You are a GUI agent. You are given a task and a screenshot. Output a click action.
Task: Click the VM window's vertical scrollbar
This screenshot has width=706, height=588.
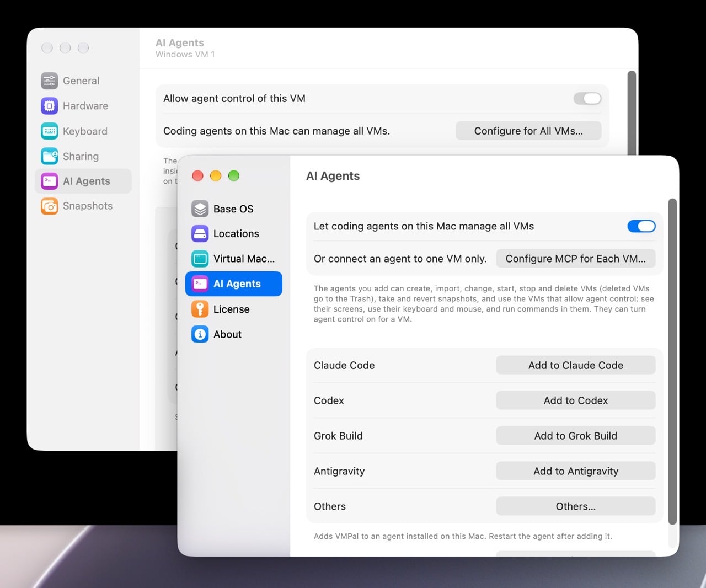(x=632, y=113)
